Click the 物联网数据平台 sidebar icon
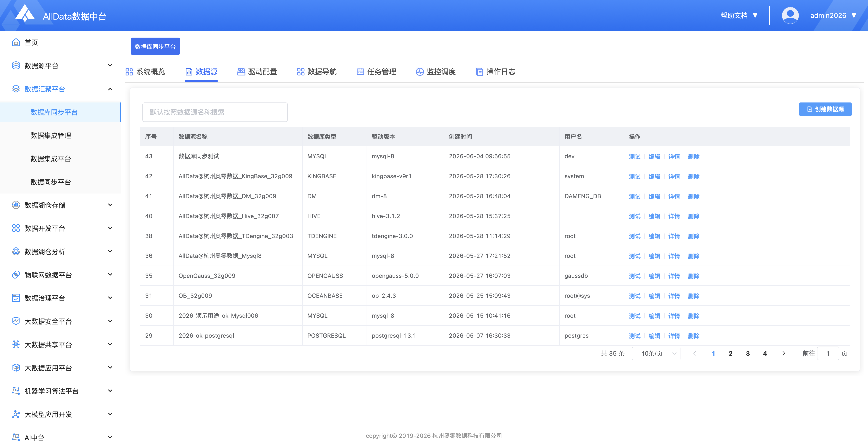Viewport: 868px width, 444px height. [16, 275]
